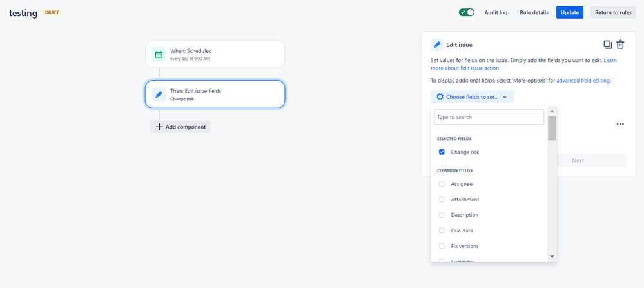Click the plus icon to add component
The width and height of the screenshot is (644, 288).
[x=159, y=127]
